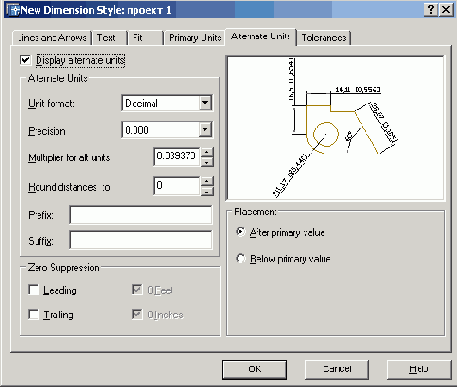Enable Trailing zero suppression
Screen dimensions: 457x387
[x=34, y=314]
